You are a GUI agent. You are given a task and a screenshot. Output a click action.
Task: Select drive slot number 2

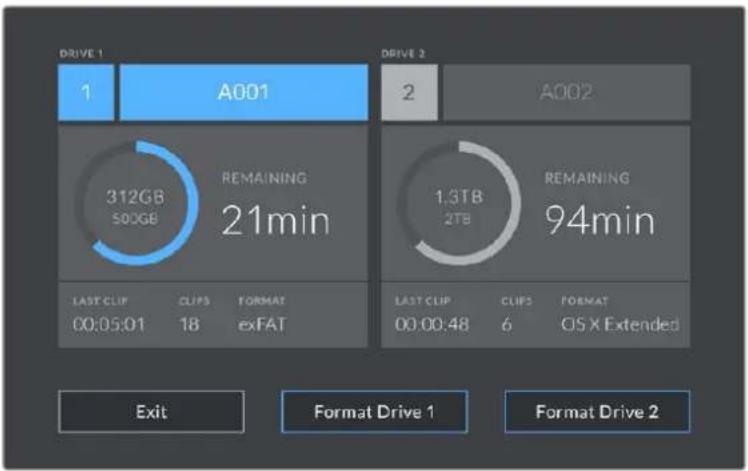click(x=409, y=92)
